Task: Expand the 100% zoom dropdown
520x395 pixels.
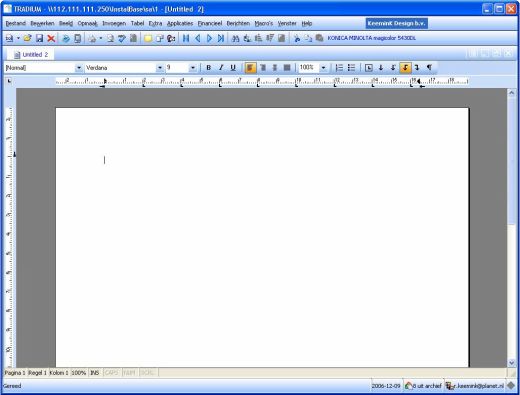Action: [323, 68]
